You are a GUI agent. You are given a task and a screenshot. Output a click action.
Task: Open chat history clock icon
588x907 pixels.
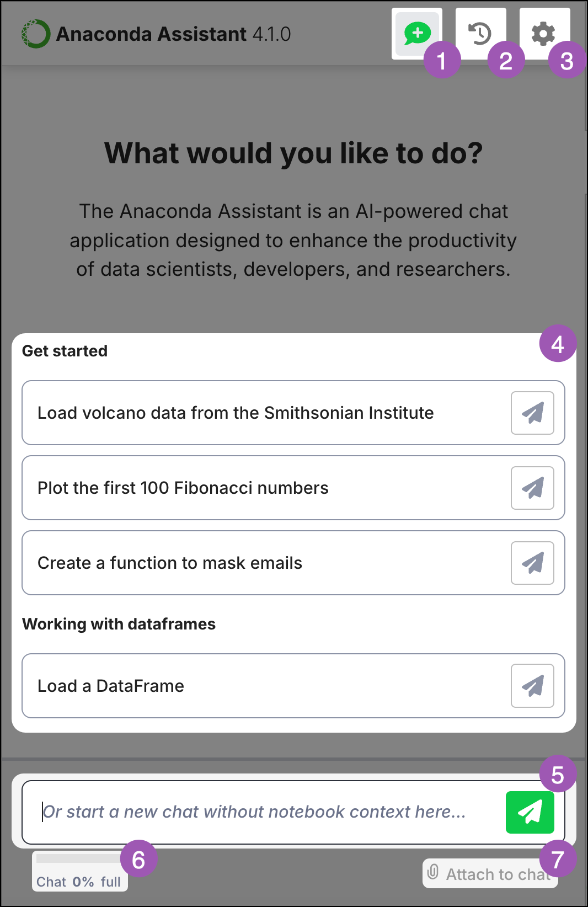pyautogui.click(x=480, y=34)
